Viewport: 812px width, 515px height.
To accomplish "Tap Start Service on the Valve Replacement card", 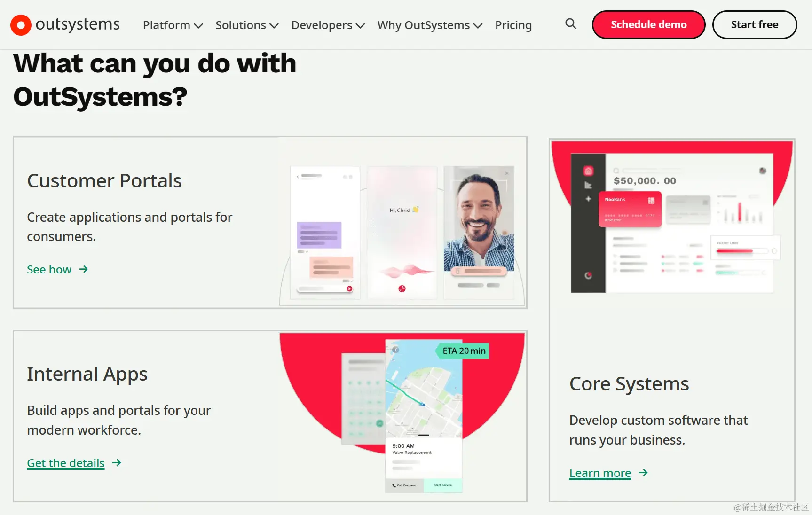I will coord(443,485).
